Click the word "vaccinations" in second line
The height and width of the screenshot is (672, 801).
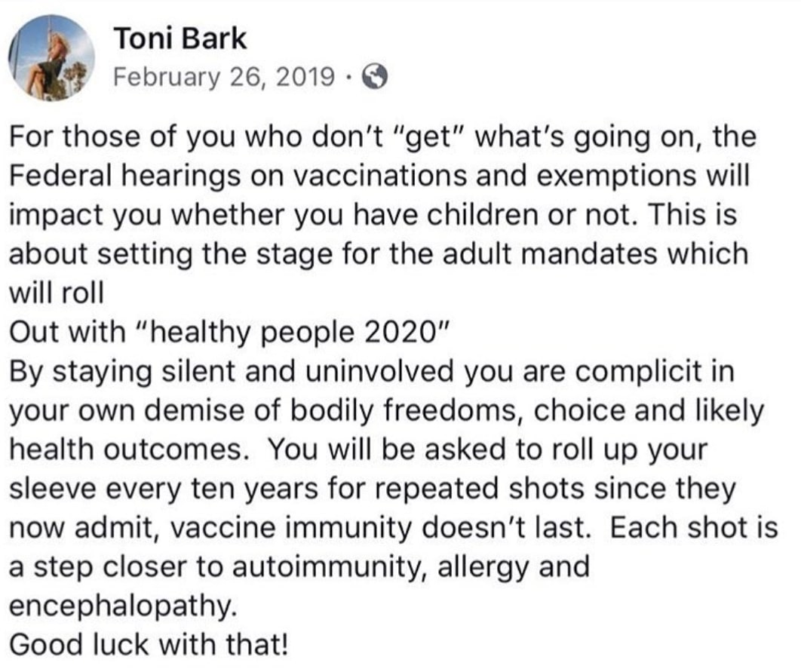click(382, 176)
